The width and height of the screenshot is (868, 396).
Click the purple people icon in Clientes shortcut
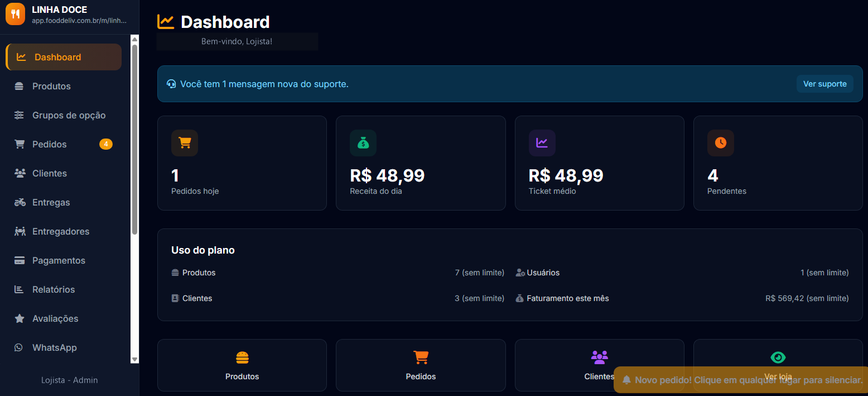pos(599,357)
